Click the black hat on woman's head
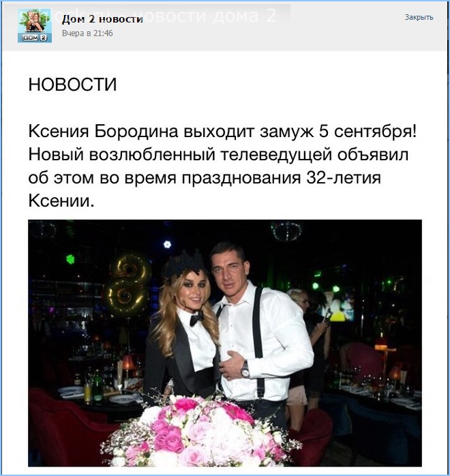The height and width of the screenshot is (476, 450). pyautogui.click(x=183, y=264)
